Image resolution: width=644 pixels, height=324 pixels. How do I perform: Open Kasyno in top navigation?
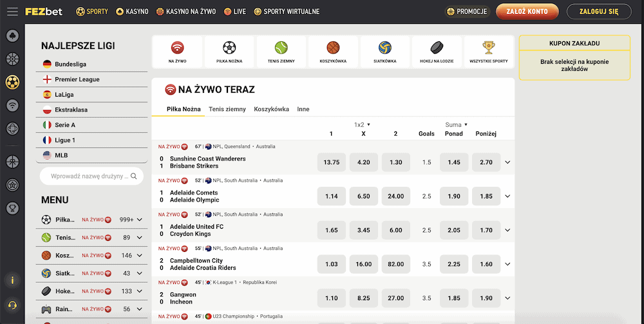(132, 12)
